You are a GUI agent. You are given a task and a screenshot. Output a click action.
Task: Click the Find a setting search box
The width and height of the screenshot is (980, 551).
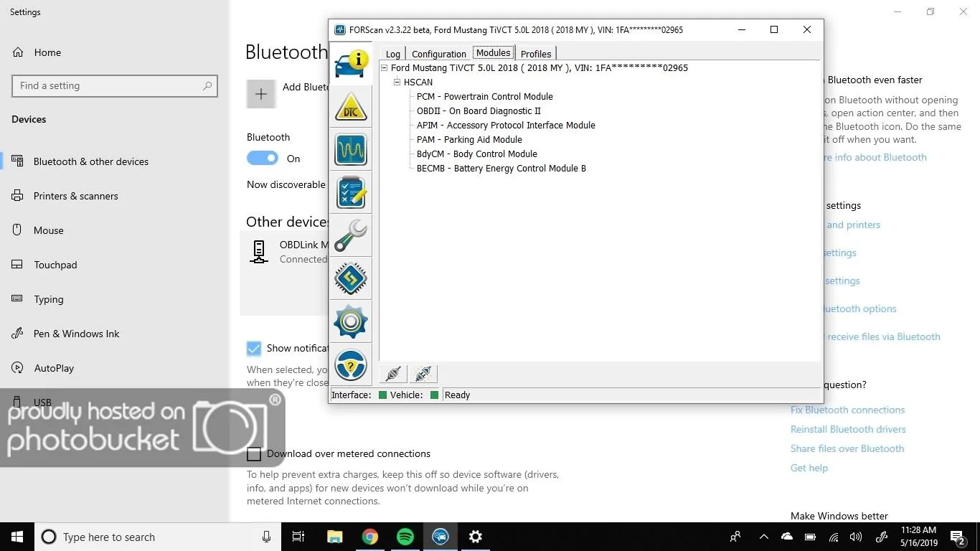[x=115, y=86]
